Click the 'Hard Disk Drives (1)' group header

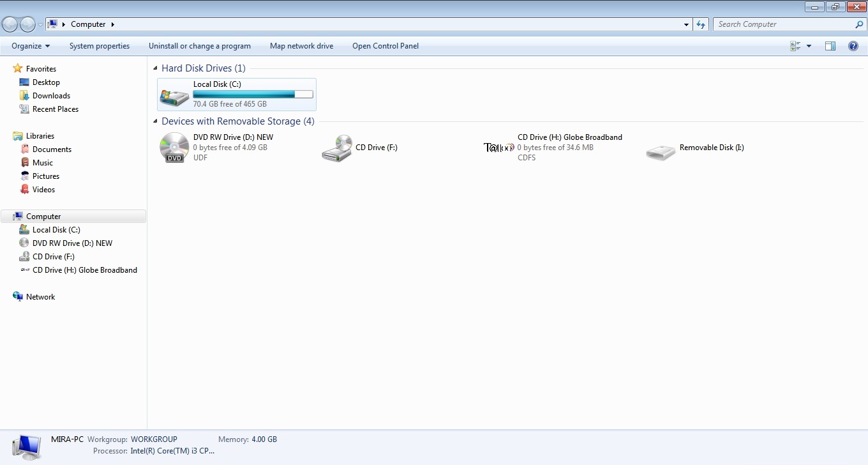[x=204, y=68]
